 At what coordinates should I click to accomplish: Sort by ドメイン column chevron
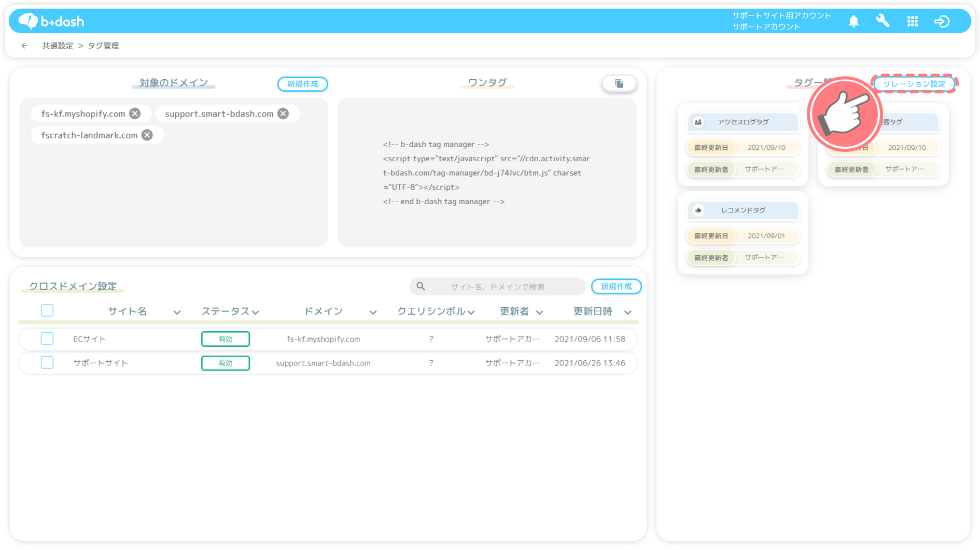click(373, 313)
